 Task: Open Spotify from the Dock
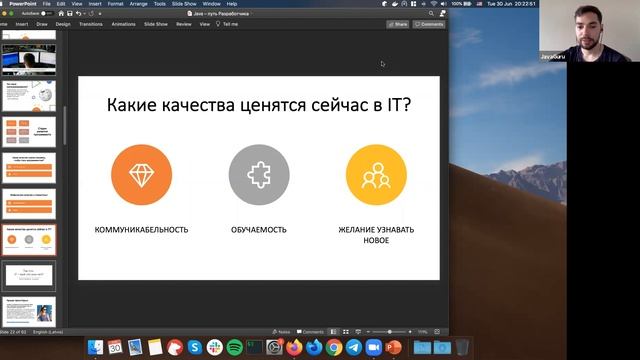click(235, 347)
